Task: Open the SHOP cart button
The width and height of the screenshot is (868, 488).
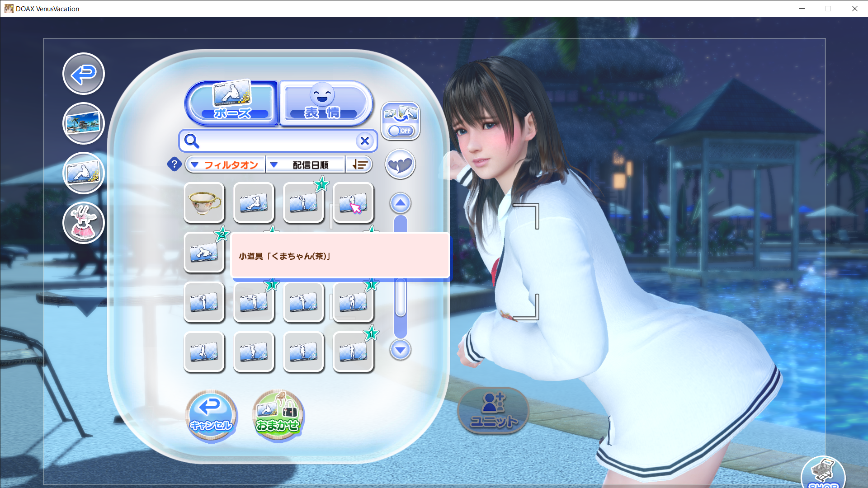Action: 823,473
